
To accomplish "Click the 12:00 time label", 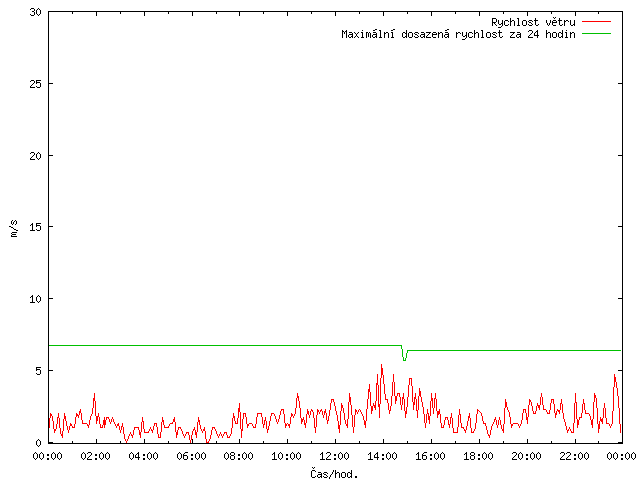I will (x=334, y=456).
